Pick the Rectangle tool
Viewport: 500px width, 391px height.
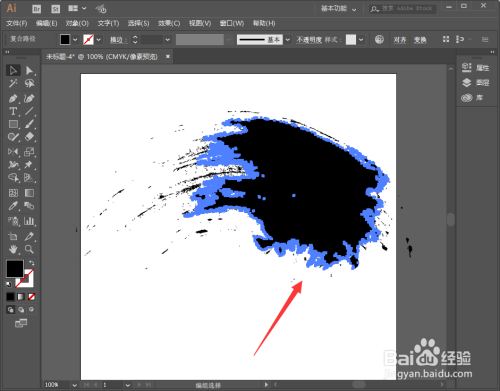pos(13,124)
